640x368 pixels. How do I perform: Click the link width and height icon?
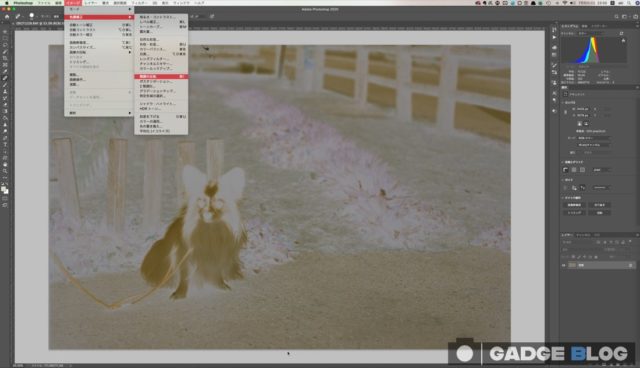[566, 112]
